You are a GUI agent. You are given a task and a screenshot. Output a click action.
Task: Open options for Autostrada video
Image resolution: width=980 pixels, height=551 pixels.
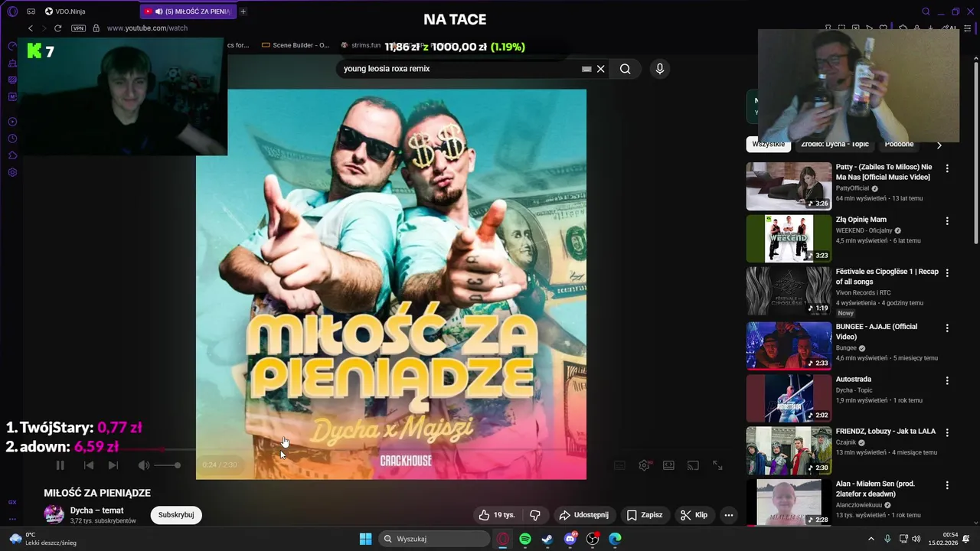947,380
